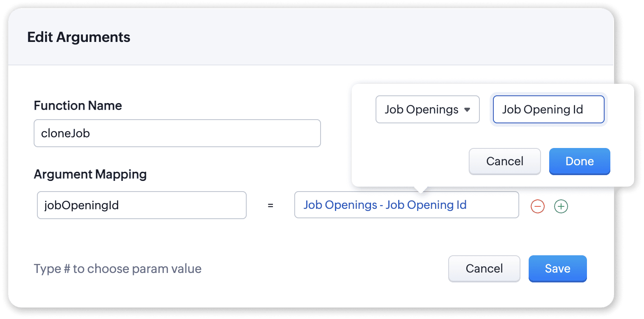Click the Edit Arguments dialog title

coord(78,37)
